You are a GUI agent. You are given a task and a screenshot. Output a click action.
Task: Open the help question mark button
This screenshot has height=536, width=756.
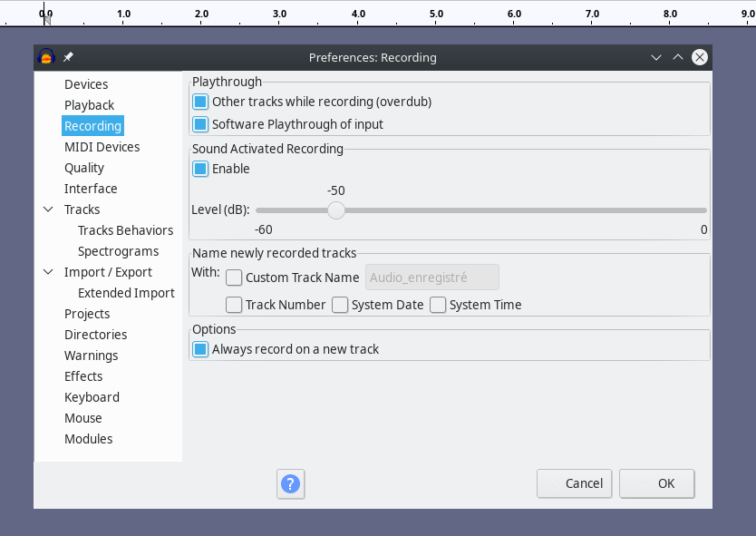[x=290, y=483]
